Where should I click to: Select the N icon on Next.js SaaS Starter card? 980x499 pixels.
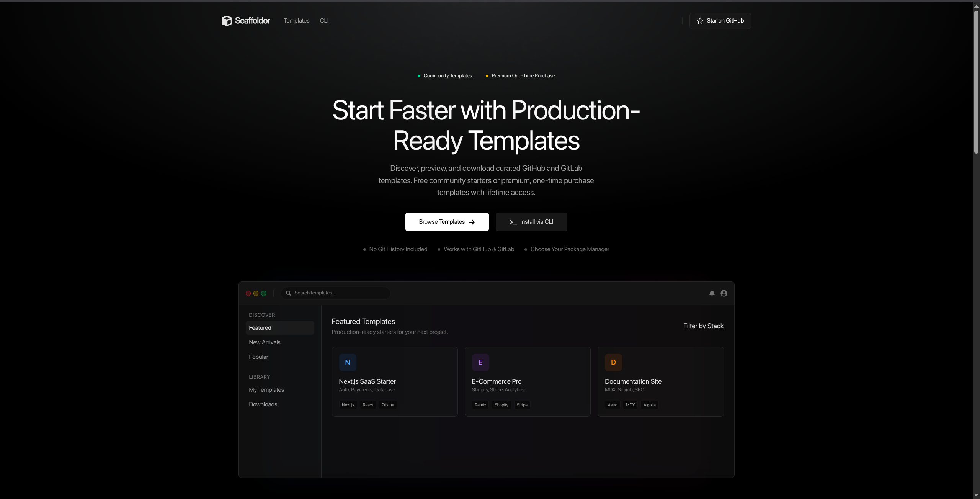[x=347, y=362]
